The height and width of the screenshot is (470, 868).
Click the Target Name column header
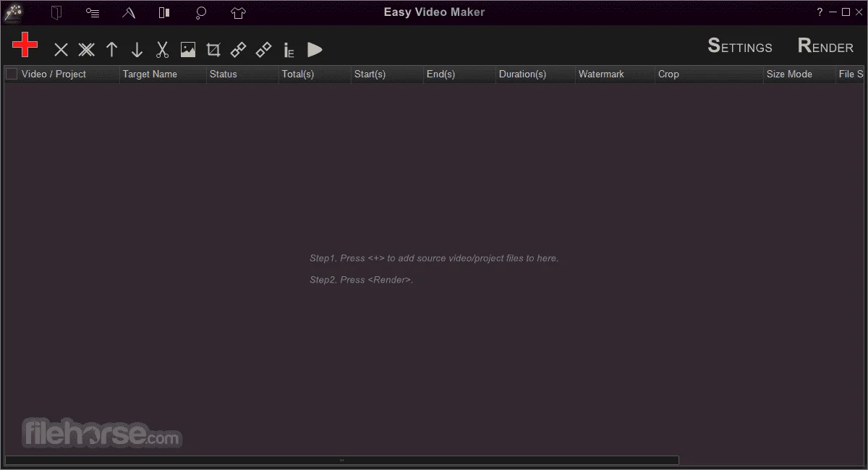[x=163, y=74]
